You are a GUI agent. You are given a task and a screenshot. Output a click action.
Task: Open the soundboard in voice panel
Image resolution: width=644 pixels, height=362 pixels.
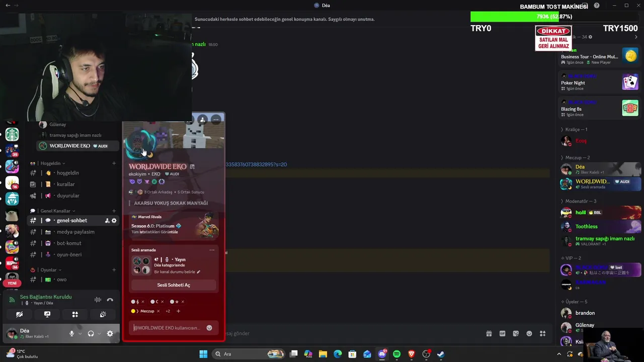coord(103,314)
